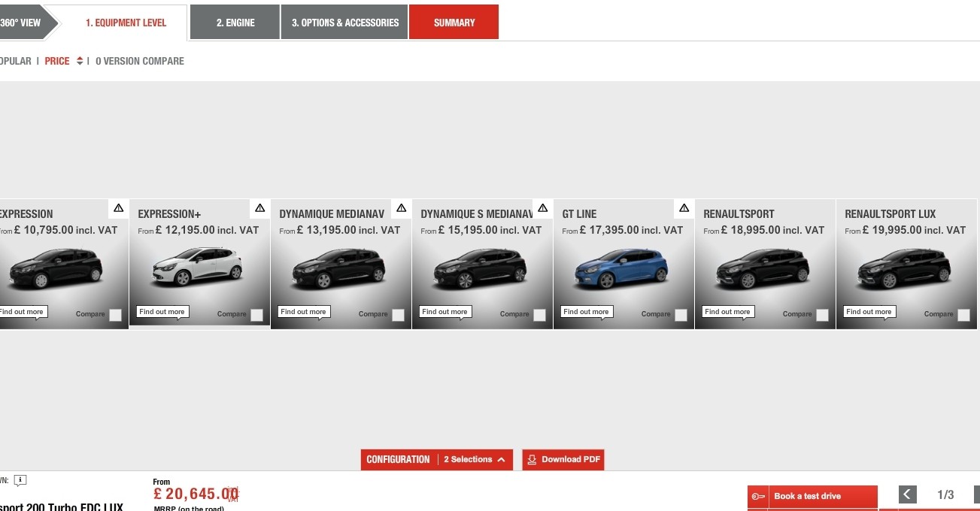
Task: Tick Compare checkbox for Dynamique MediaNav
Action: tap(398, 316)
